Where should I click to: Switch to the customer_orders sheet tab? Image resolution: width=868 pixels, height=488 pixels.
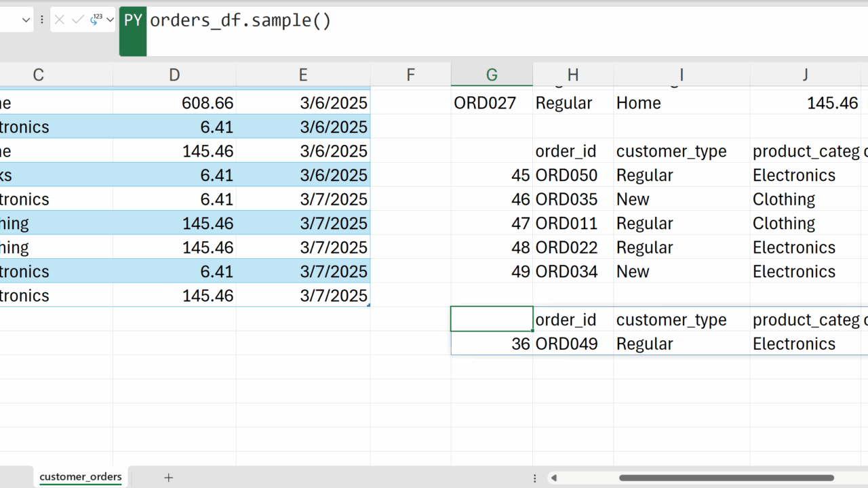click(81, 477)
